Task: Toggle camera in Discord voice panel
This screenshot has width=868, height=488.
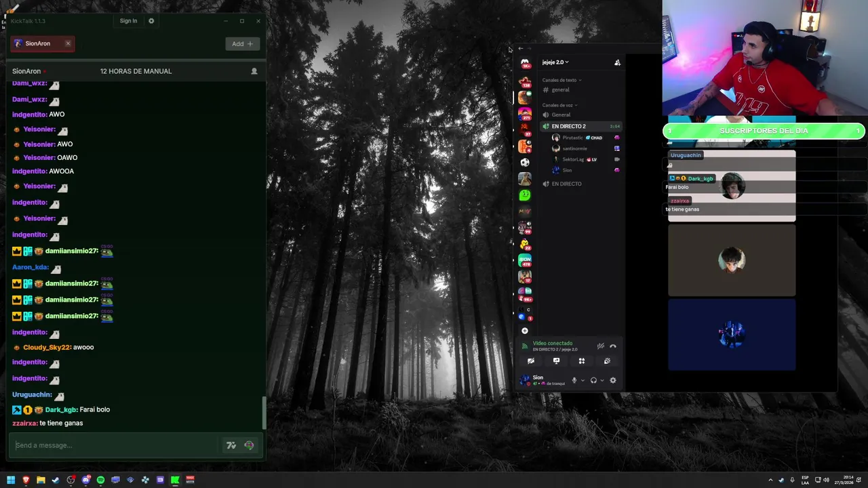Action: [x=531, y=361]
